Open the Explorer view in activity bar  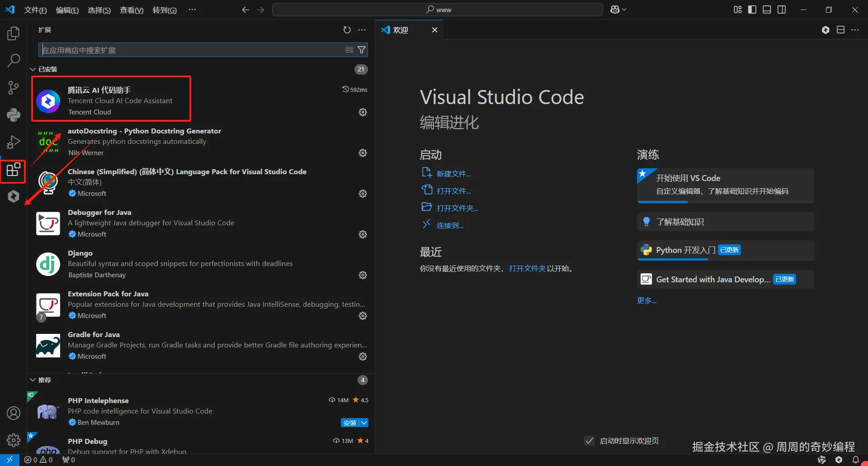14,33
